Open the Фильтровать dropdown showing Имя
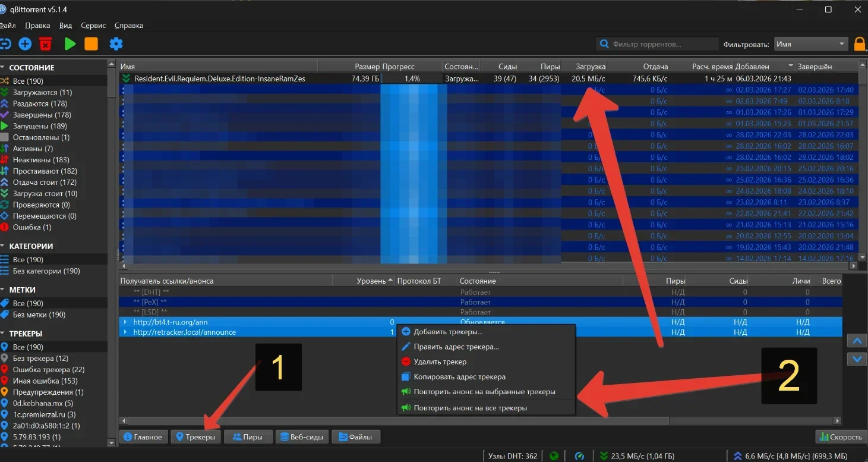Screen dimensions: 868x462 [810, 44]
